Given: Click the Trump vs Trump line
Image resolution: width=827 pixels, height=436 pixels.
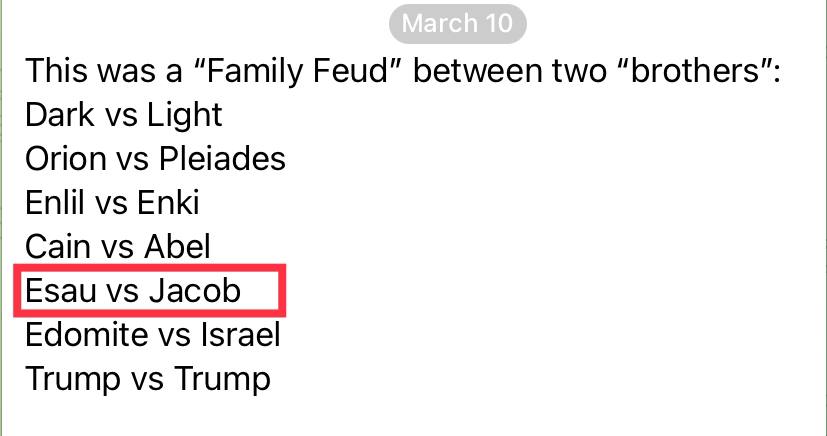Looking at the screenshot, I should coord(148,379).
